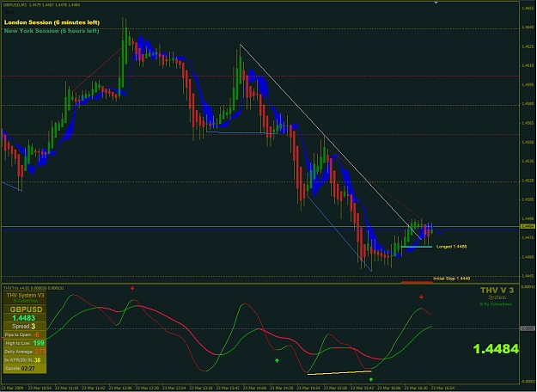537x392 pixels.
Task: Click the '23 Mar 2009' date on the time axis
Action: click(12, 388)
